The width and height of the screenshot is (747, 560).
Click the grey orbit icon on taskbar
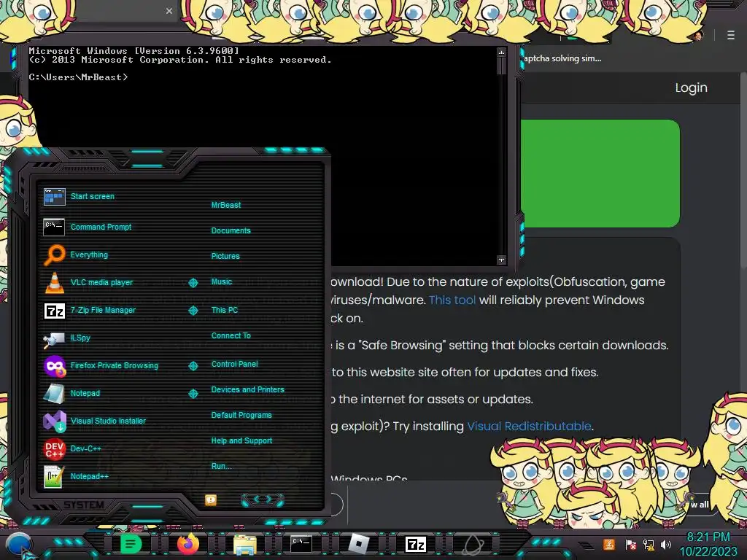coord(473,545)
